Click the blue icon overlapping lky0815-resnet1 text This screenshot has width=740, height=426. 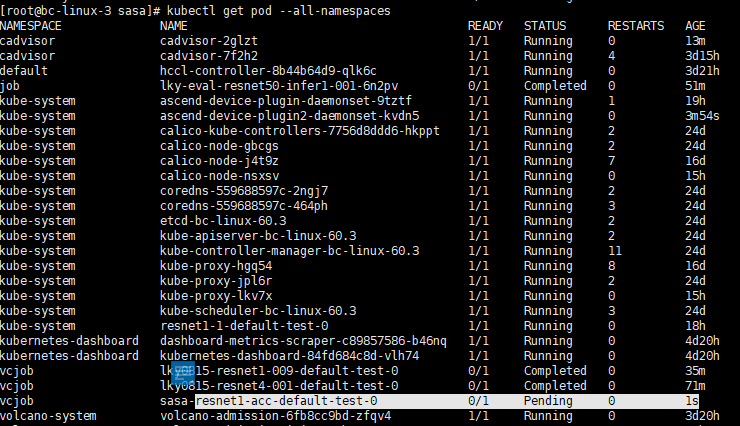tap(183, 373)
